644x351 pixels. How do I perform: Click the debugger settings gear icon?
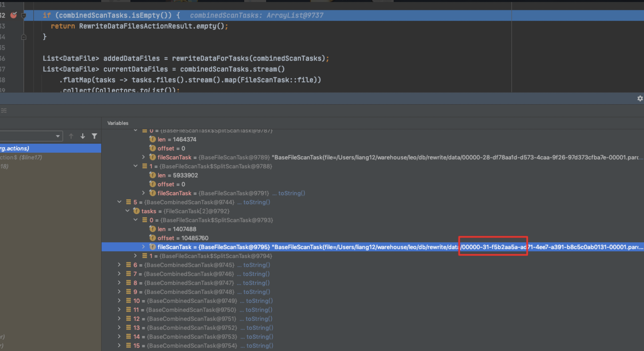point(640,98)
